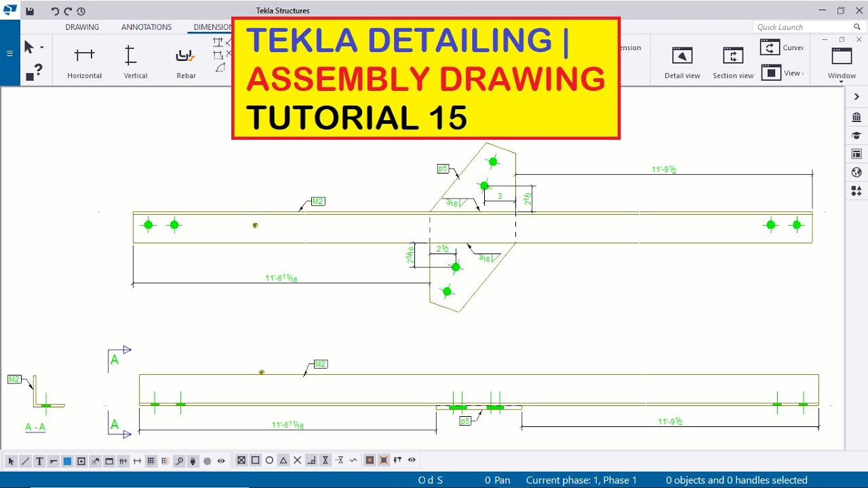Toggle the select lines switch
868x488 pixels.
[25, 461]
